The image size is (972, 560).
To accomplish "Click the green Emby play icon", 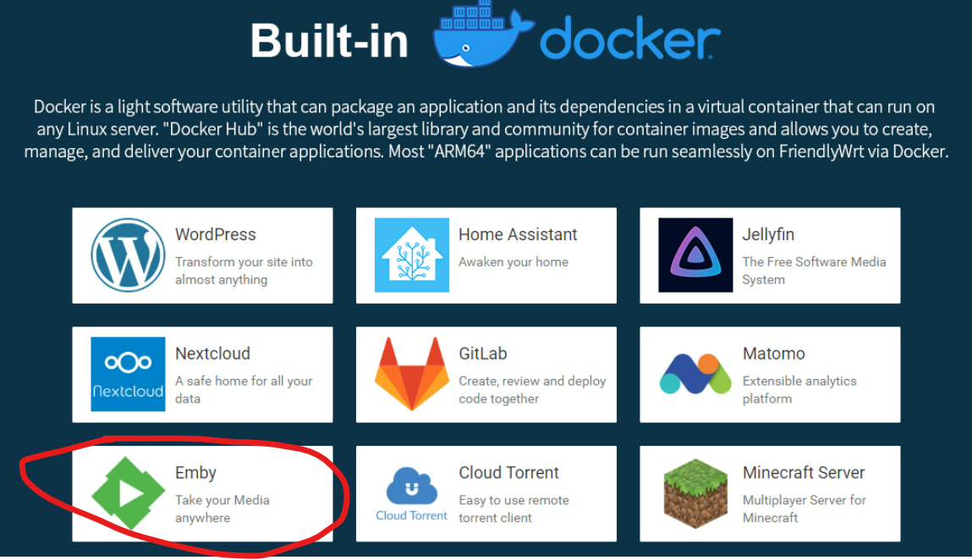I will [x=128, y=494].
